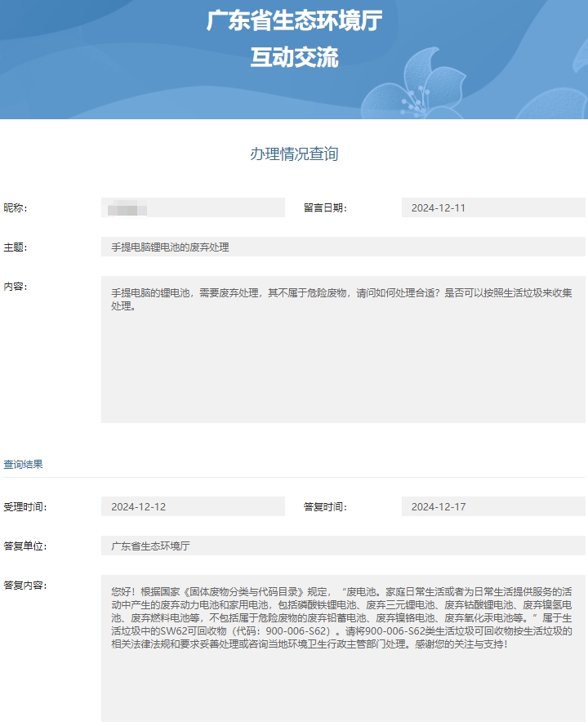Click the 留言日期 label
The width and height of the screenshot is (588, 726).
(325, 208)
